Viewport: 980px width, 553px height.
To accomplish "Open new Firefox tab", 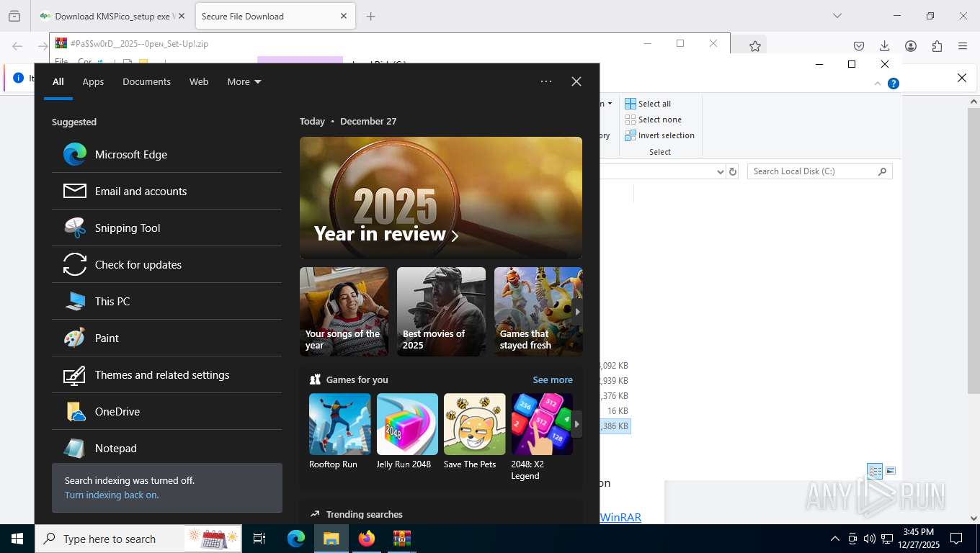I will [x=370, y=16].
